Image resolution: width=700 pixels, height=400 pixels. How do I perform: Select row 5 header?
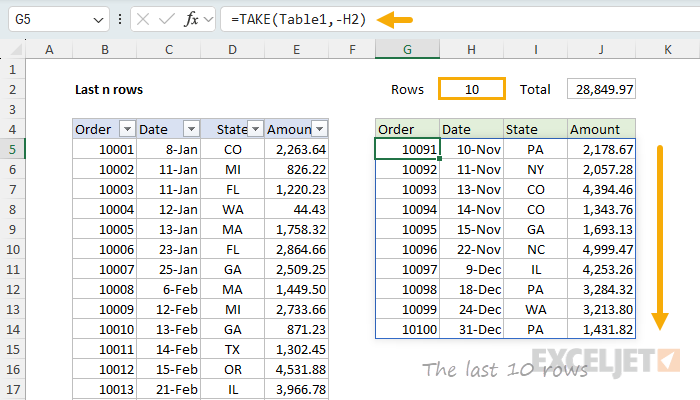12,150
